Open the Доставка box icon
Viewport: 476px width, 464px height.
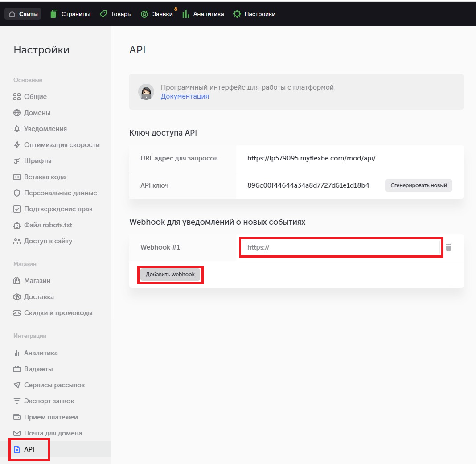[x=17, y=297]
